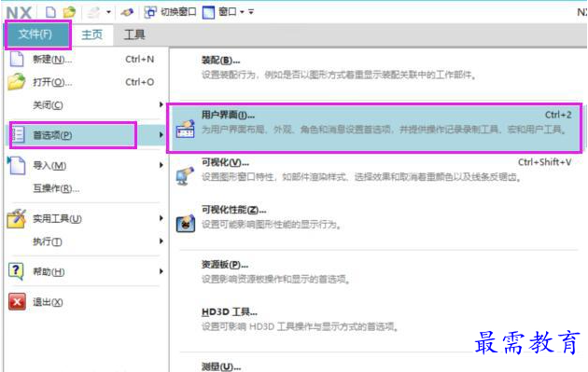Click the 可视化 monitor icon

pos(185,176)
